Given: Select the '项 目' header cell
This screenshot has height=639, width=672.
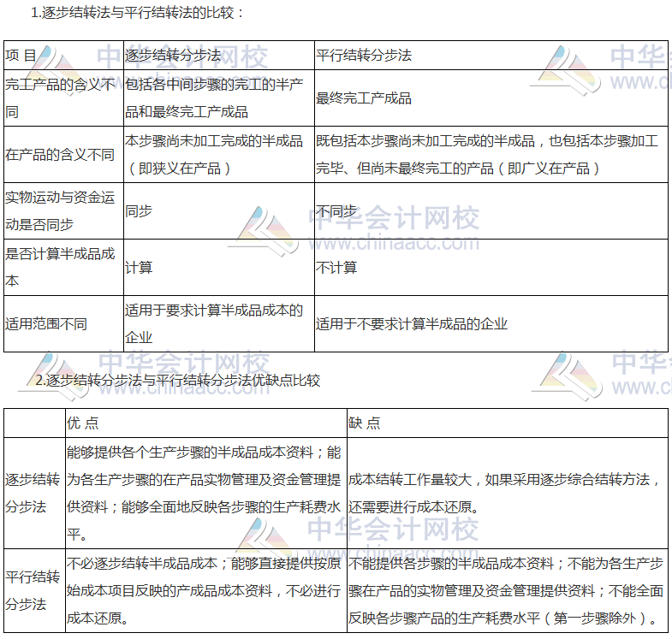Looking at the screenshot, I should [64, 56].
